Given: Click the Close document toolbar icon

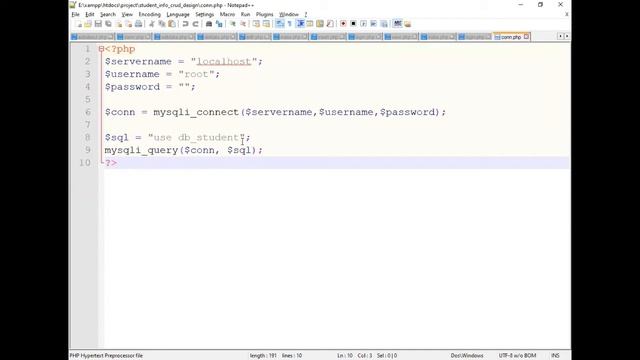Looking at the screenshot, I should click(x=118, y=24).
